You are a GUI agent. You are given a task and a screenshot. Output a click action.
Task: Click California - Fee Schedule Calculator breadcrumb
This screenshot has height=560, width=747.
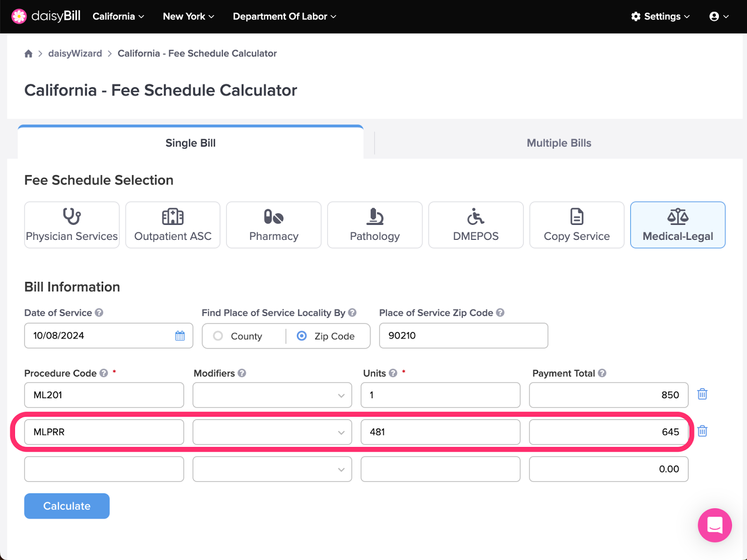click(197, 54)
